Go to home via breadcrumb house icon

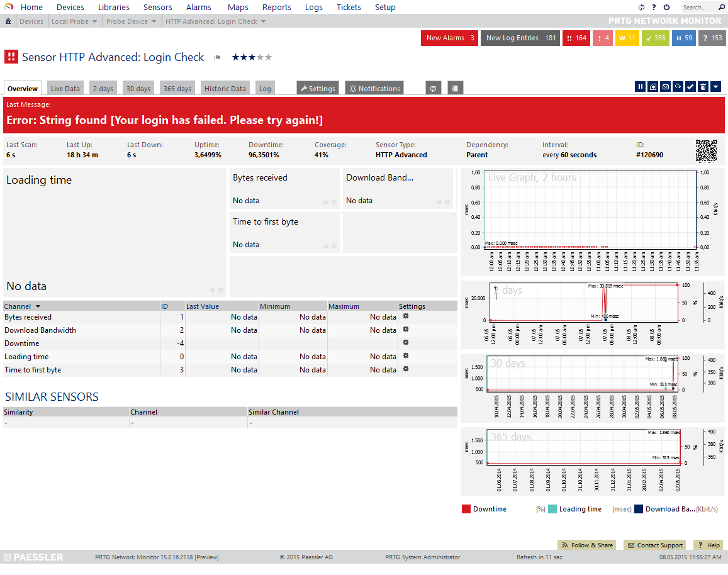(x=8, y=21)
